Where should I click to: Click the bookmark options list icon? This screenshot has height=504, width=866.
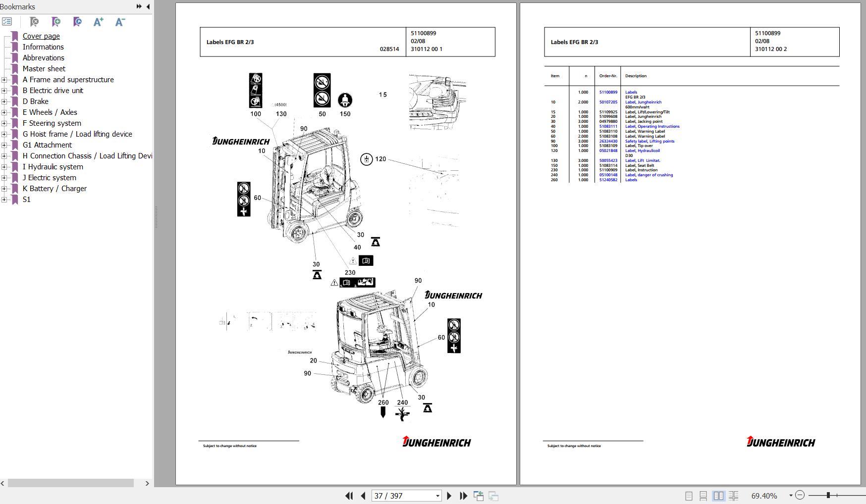pos(7,22)
